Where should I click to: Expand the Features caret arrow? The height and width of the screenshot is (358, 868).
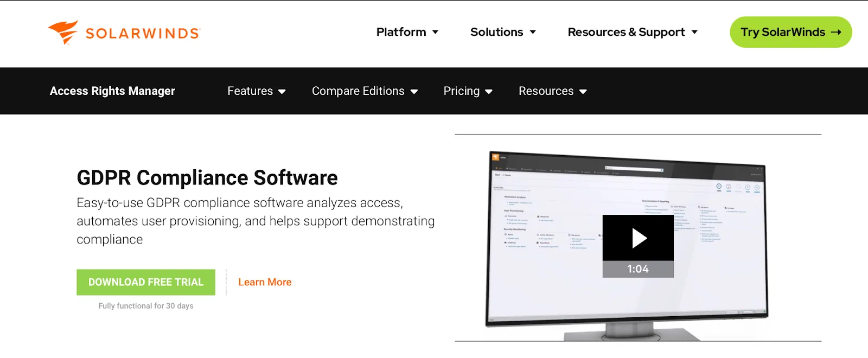coord(282,92)
